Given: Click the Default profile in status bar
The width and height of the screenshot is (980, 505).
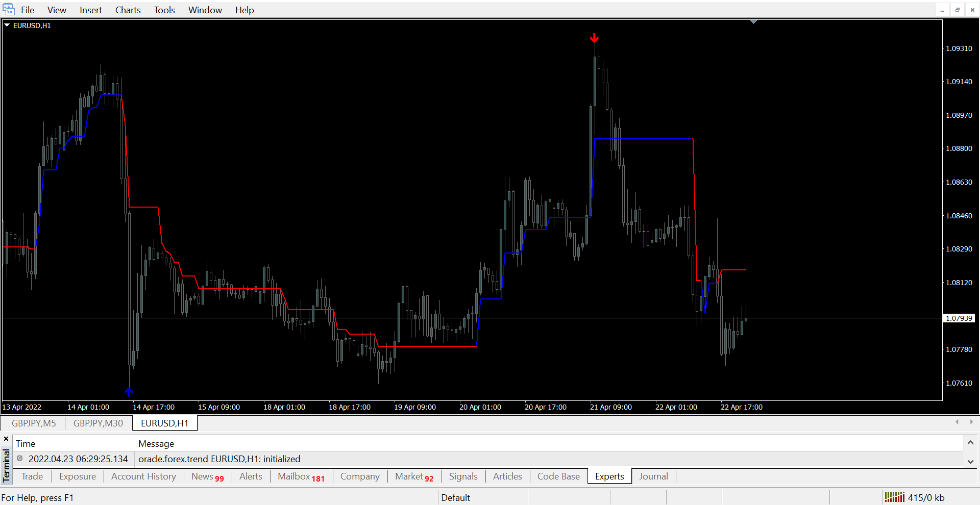Looking at the screenshot, I should tap(455, 497).
